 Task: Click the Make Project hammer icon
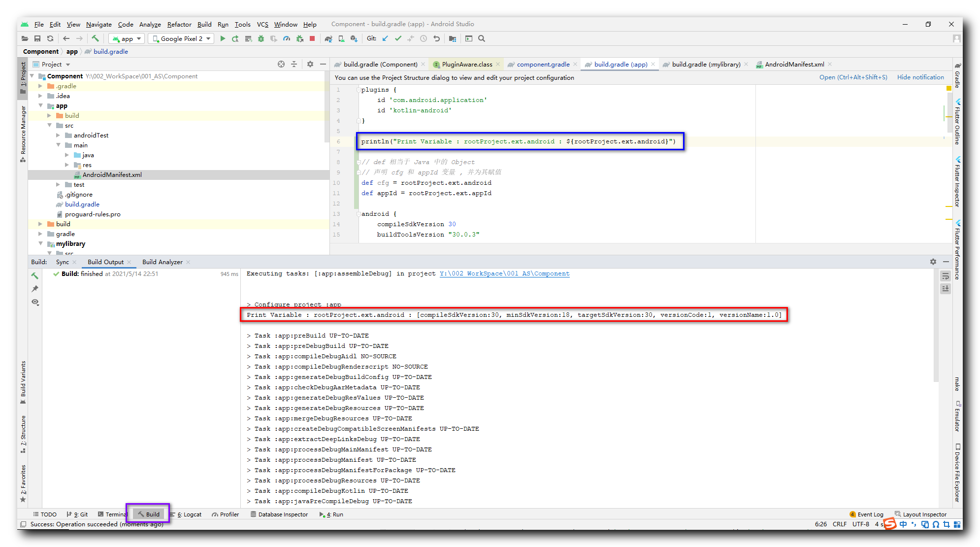pos(96,38)
